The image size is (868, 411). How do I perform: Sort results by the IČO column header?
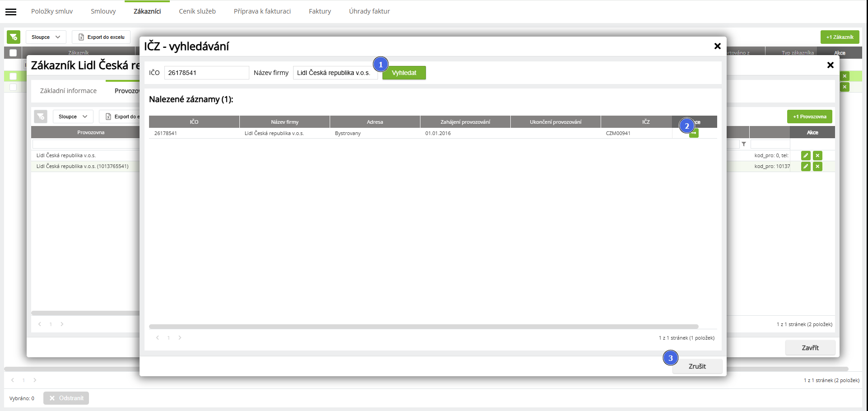pos(194,122)
